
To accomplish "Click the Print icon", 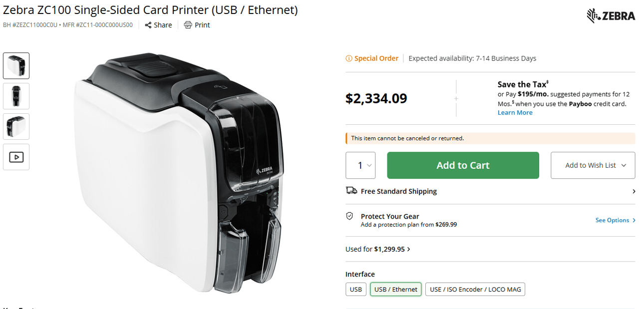I will [187, 25].
